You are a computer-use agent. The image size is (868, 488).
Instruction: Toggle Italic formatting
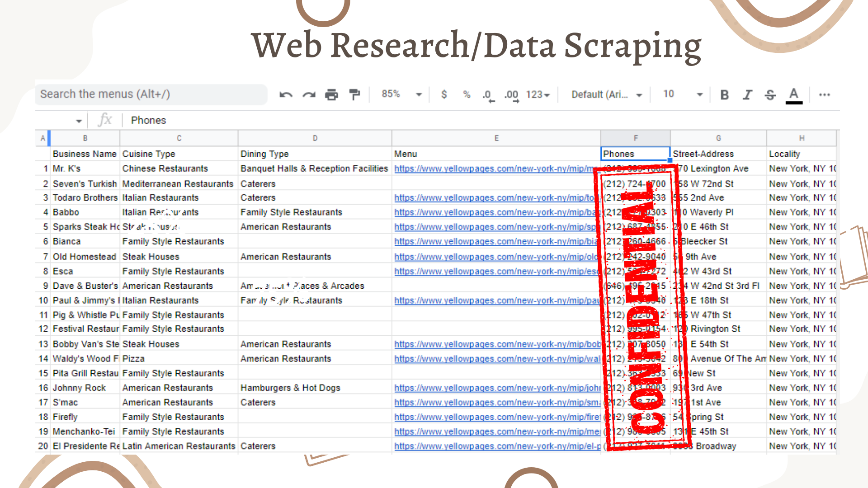click(x=747, y=94)
